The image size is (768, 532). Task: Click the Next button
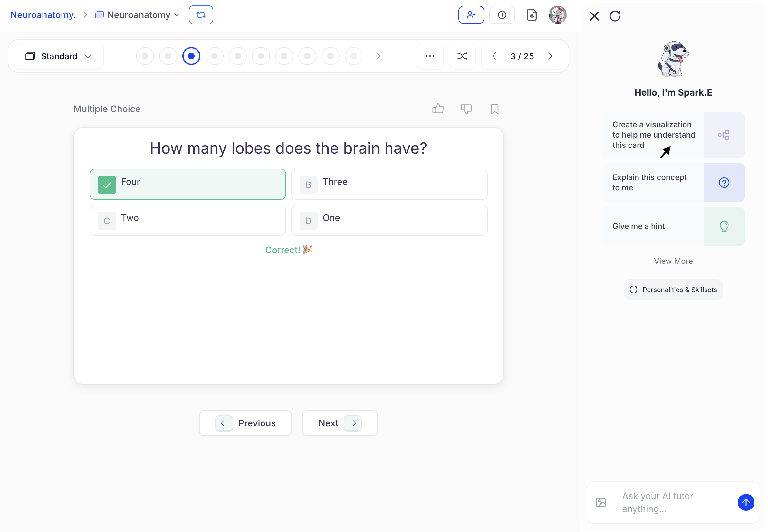340,423
